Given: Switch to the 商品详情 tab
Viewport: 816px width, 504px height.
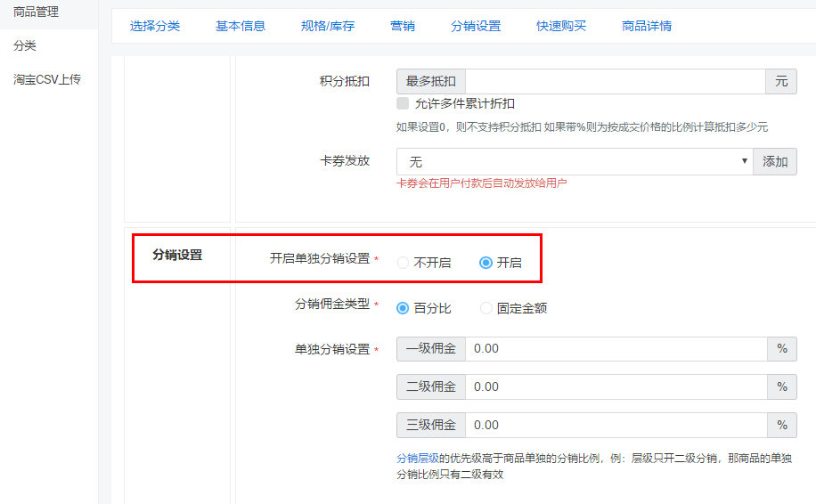Looking at the screenshot, I should pos(647,26).
